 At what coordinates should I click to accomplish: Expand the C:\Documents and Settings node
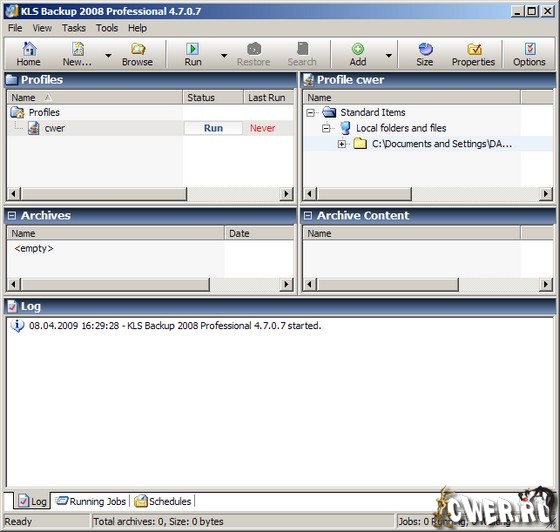pyautogui.click(x=342, y=144)
